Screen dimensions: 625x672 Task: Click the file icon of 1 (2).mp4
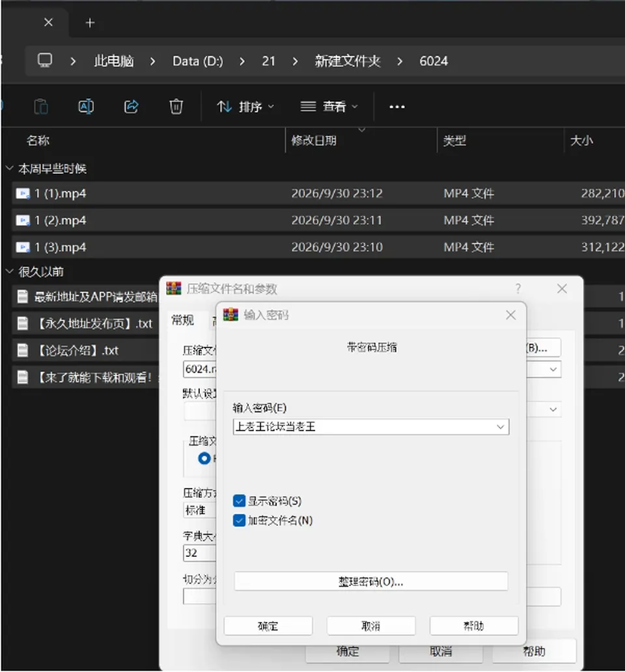pyautogui.click(x=23, y=221)
